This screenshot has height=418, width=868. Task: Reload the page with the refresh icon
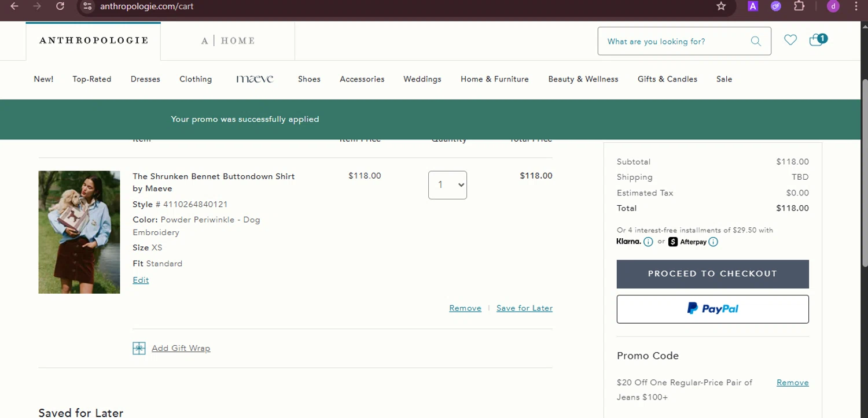(60, 6)
